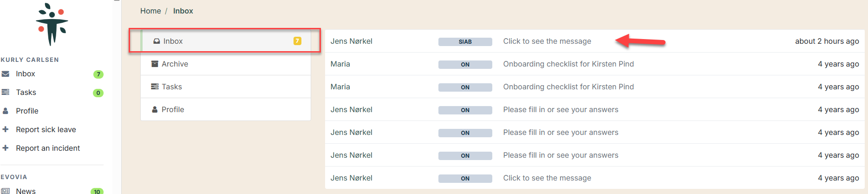This screenshot has height=194, width=868.
Task: Click the plus icon for Report an incident
Action: [x=6, y=148]
